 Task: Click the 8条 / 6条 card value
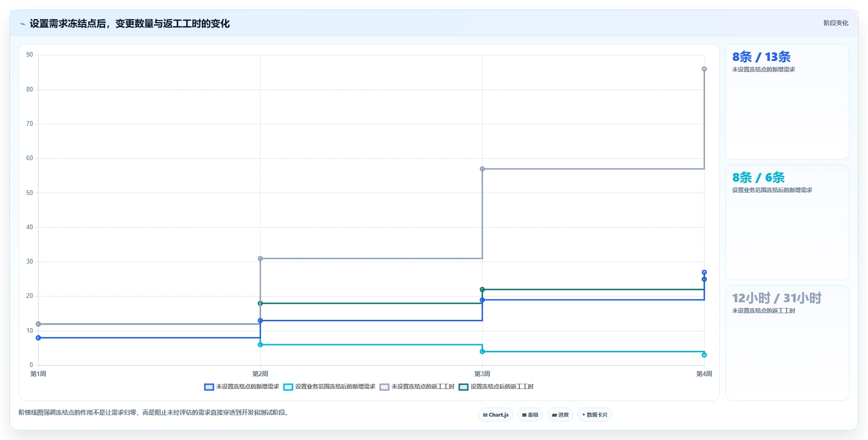[x=758, y=178]
